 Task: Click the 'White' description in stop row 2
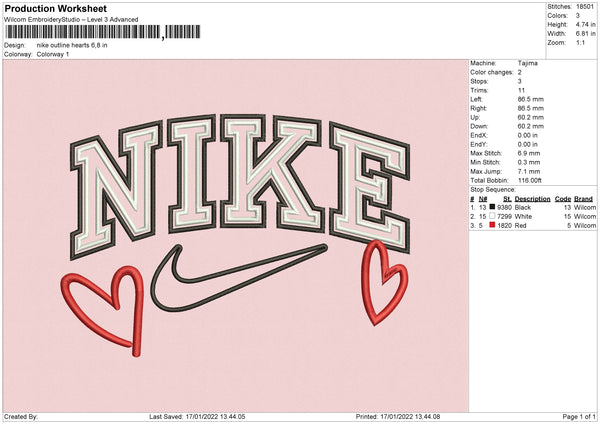coord(523,217)
